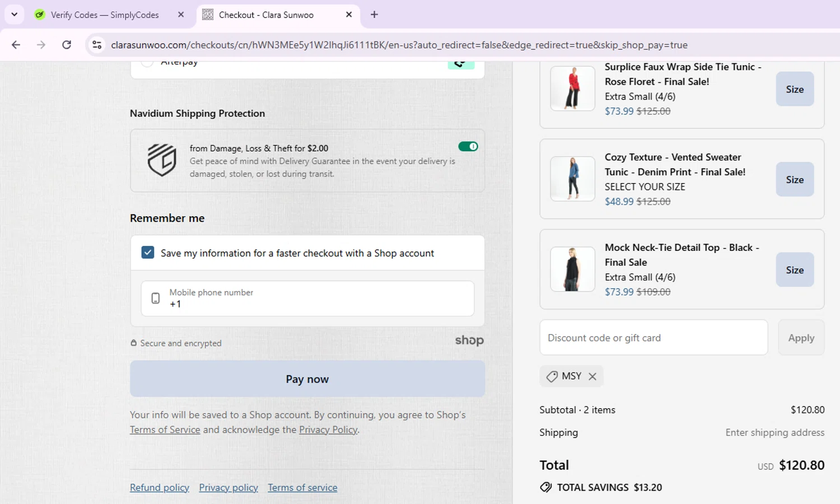
Task: Click the Afterpay logo icon
Action: pos(461,64)
